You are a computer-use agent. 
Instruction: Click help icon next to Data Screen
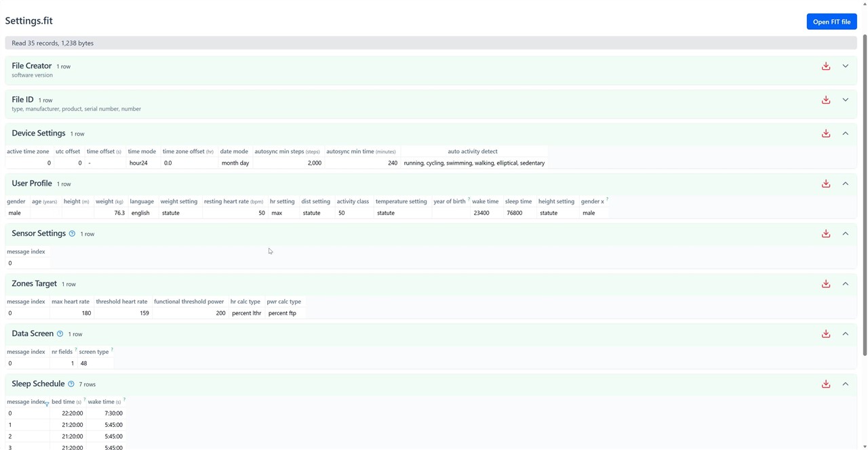pyautogui.click(x=60, y=334)
